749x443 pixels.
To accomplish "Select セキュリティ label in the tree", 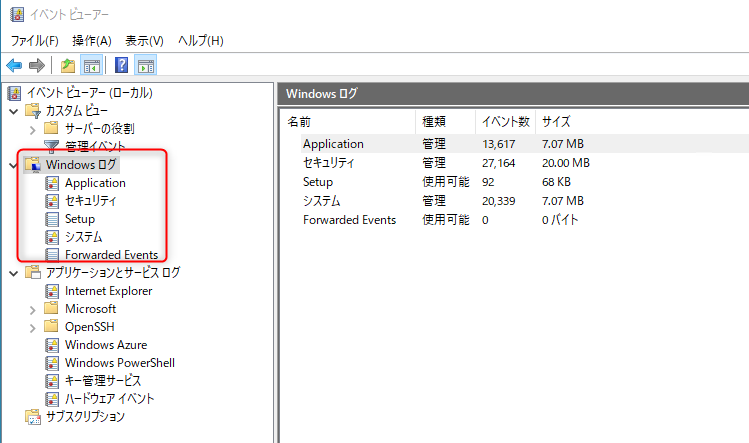I will 91,201.
